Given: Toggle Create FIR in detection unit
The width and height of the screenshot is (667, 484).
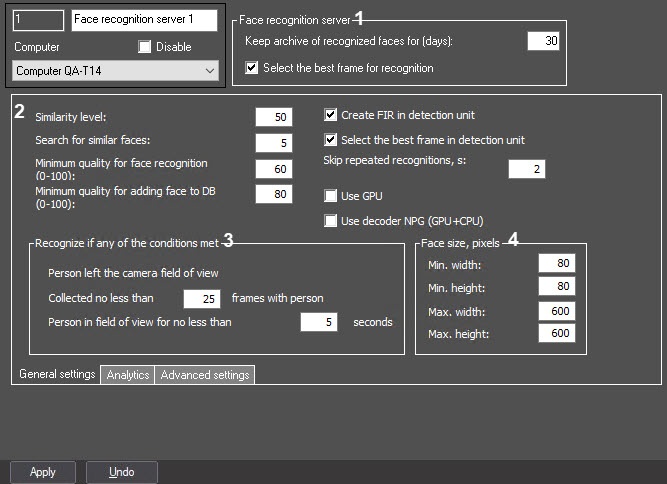Looking at the screenshot, I should [330, 115].
